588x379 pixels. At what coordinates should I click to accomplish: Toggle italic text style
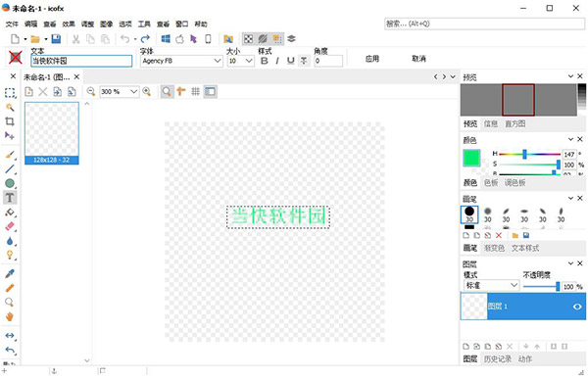pos(277,61)
